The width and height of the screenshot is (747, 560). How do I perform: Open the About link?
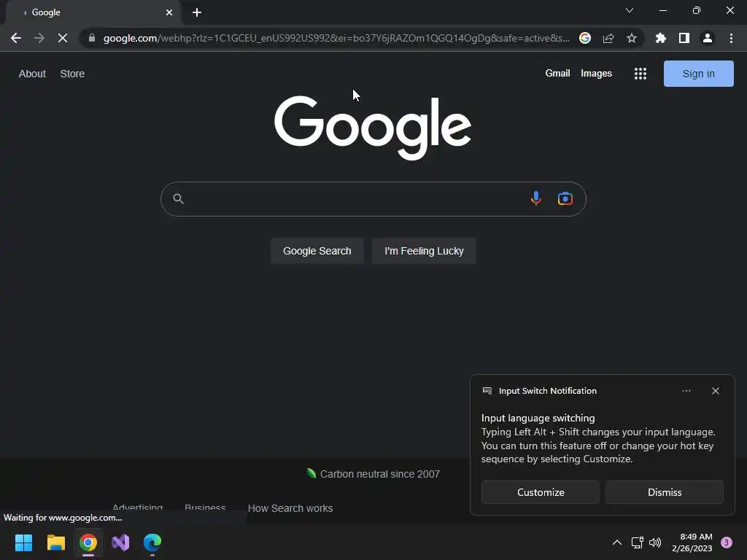point(32,74)
